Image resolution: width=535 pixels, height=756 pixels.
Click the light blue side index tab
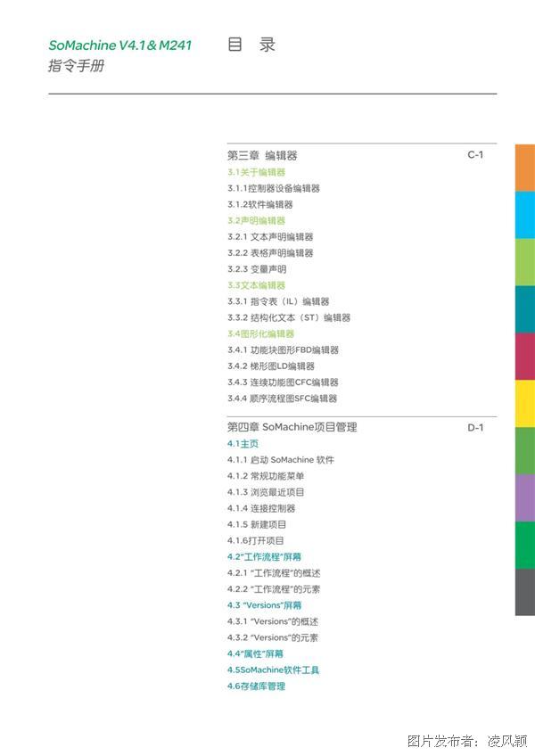click(525, 215)
